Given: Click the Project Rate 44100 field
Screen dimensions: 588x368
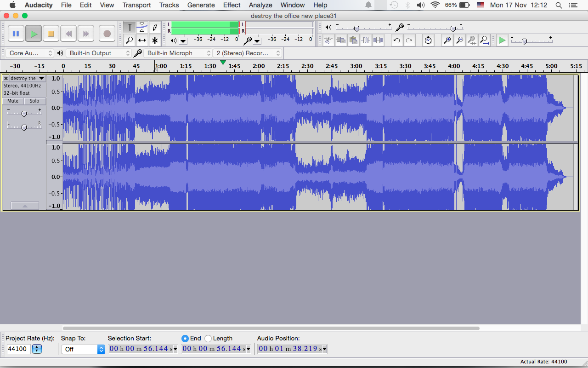Looking at the screenshot, I should 18,349.
